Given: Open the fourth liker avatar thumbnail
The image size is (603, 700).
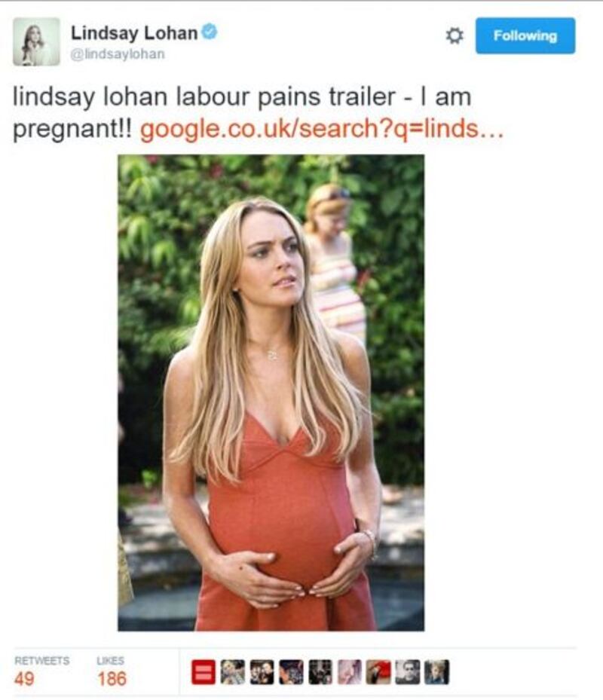Looking at the screenshot, I should point(291,672).
